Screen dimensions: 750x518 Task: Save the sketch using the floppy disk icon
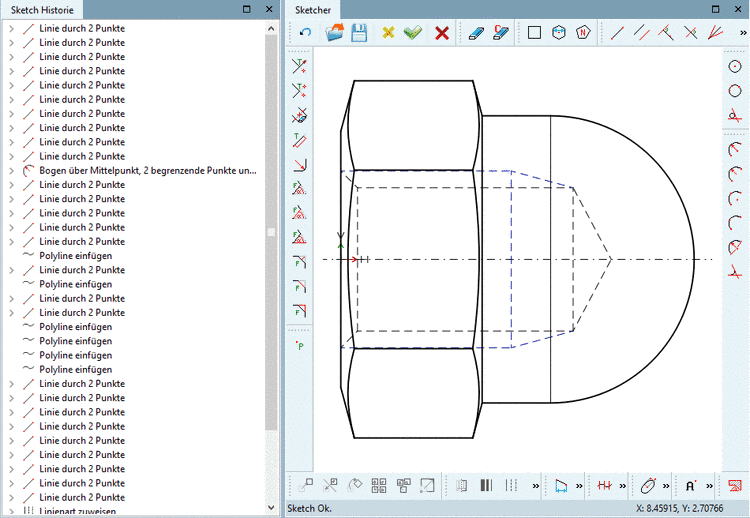point(359,33)
